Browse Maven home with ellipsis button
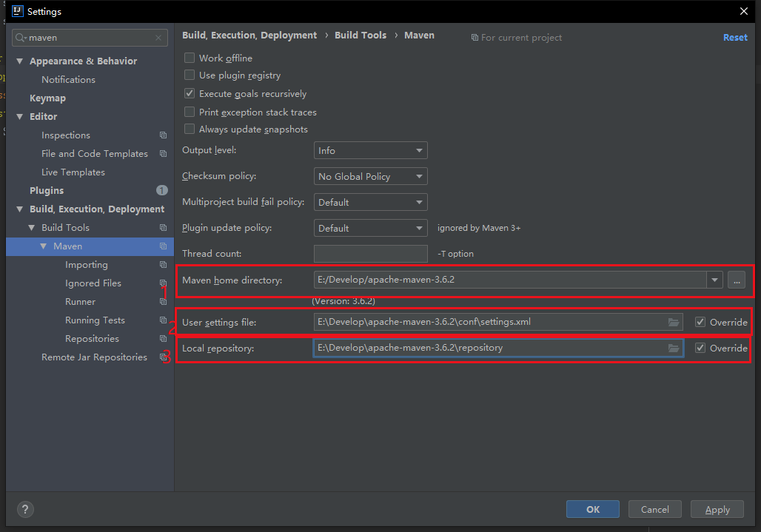 tap(737, 280)
